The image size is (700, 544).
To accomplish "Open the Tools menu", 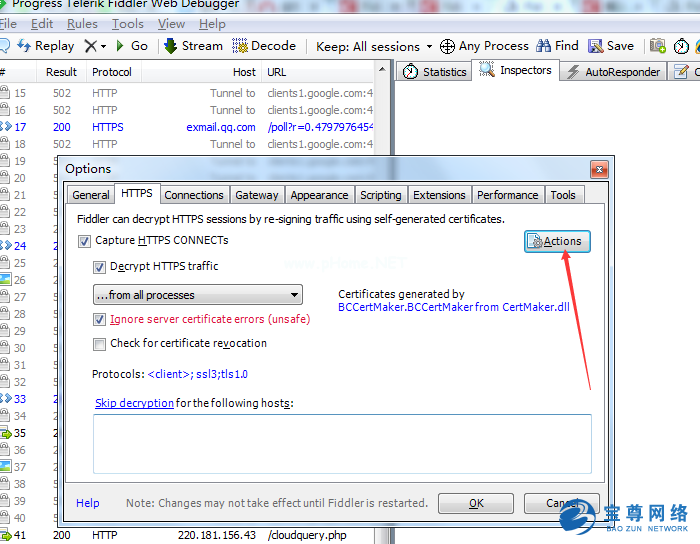I will tap(128, 24).
